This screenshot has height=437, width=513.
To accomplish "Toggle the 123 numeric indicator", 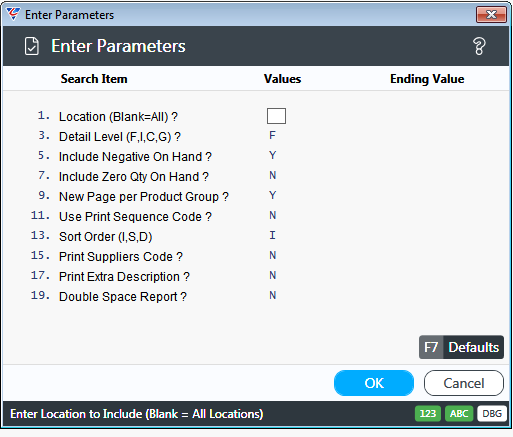I will pyautogui.click(x=428, y=414).
